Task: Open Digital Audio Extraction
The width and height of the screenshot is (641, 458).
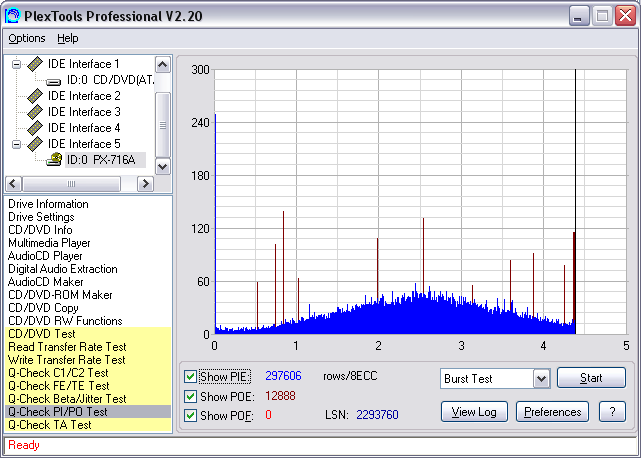Action: [63, 269]
